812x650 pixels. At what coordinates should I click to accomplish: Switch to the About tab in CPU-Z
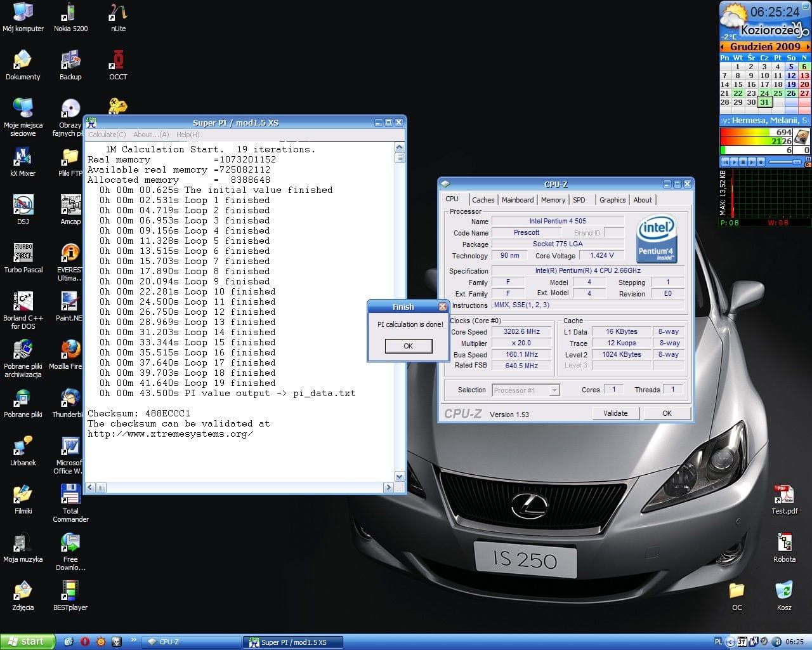pyautogui.click(x=643, y=200)
